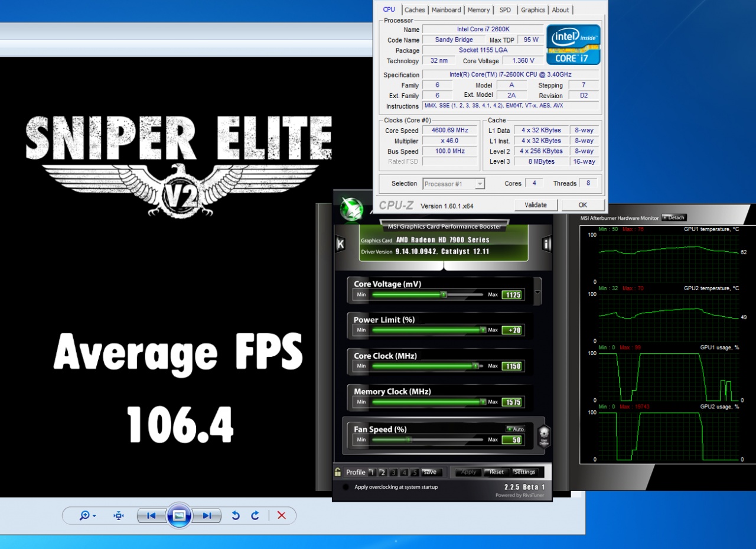Adjust the Power Limit slider handle
Viewport: 756px width, 549px height.
pos(483,330)
